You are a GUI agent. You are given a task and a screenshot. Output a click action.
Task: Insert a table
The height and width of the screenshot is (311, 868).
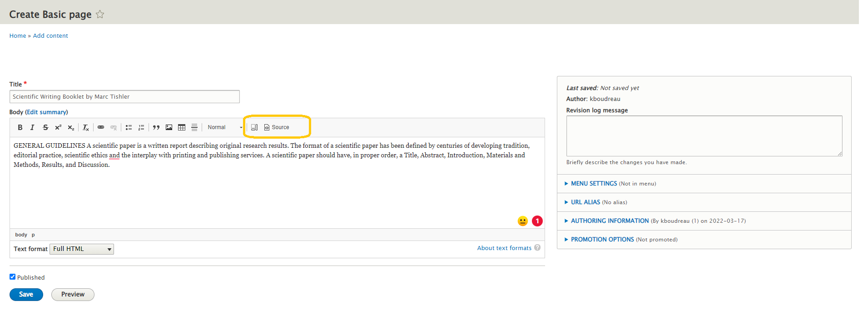pos(182,127)
